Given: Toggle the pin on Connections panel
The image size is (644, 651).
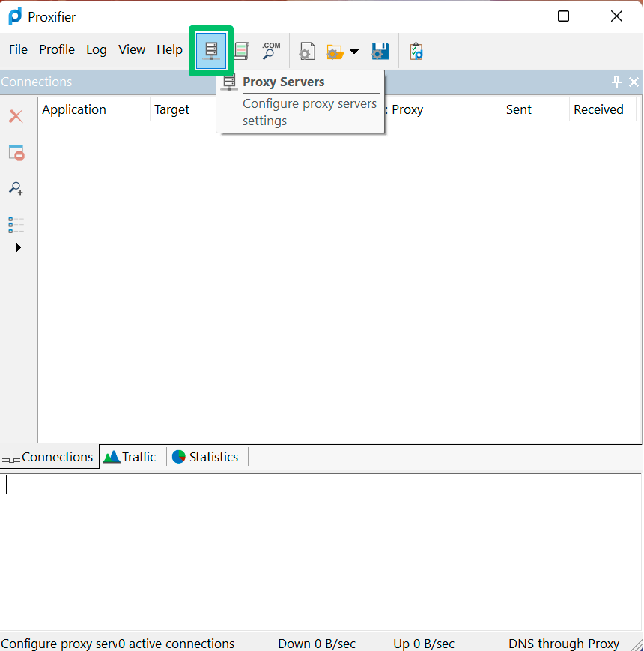Looking at the screenshot, I should (617, 82).
